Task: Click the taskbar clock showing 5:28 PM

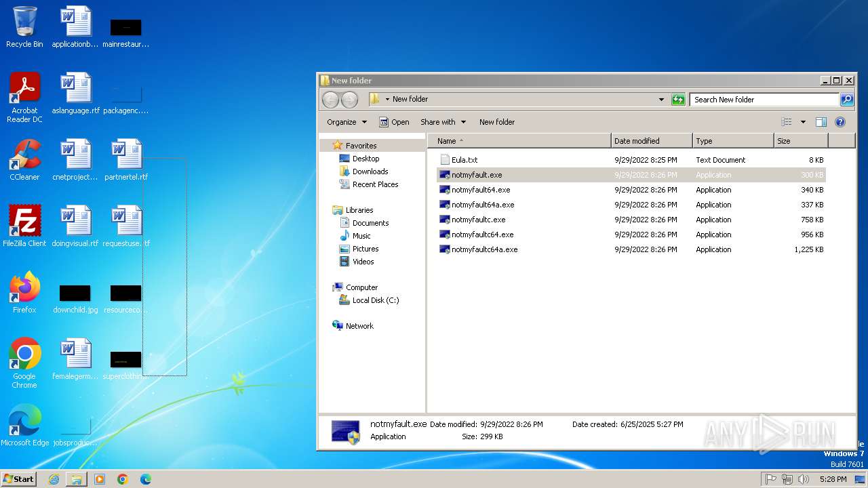Action: pos(833,479)
